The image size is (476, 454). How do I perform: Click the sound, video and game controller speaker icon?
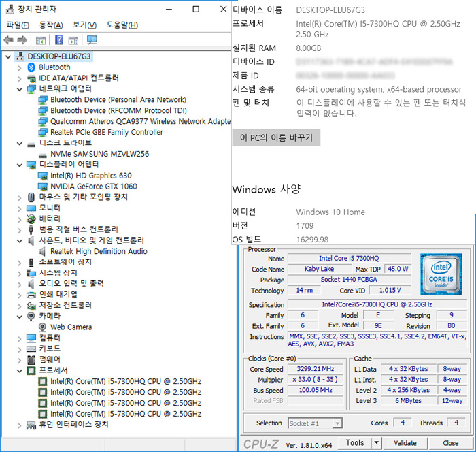pyautogui.click(x=31, y=241)
